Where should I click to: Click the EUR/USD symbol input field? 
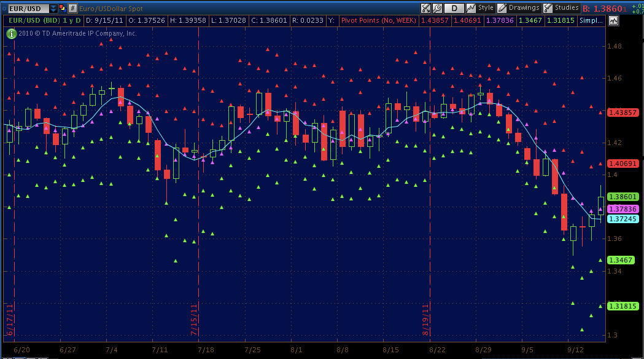click(25, 8)
